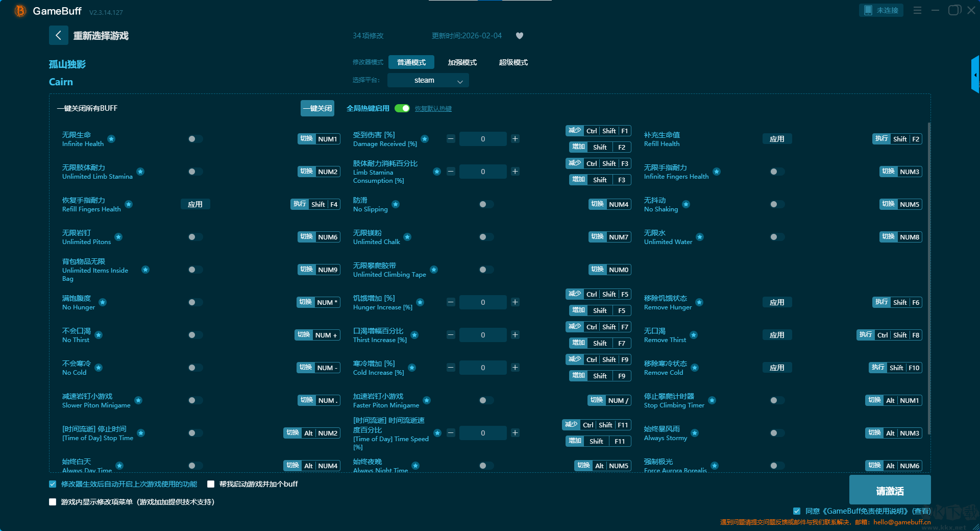Switch to 加强模式 mode tab
The height and width of the screenshot is (531, 980).
pos(462,62)
